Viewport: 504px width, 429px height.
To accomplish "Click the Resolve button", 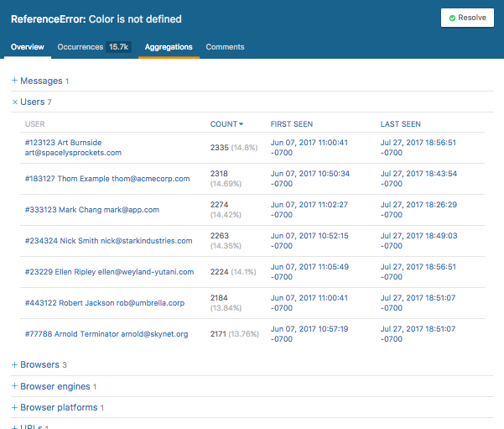I will click(x=467, y=18).
